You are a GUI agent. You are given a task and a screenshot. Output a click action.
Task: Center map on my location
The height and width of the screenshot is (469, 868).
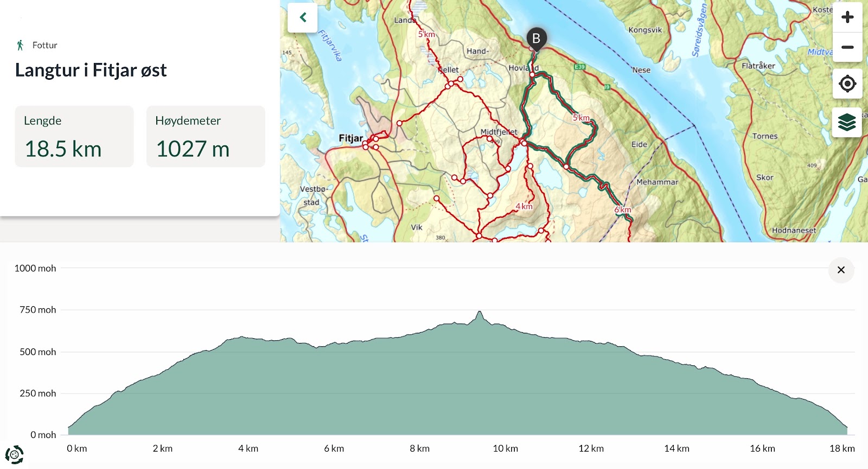coord(847,84)
